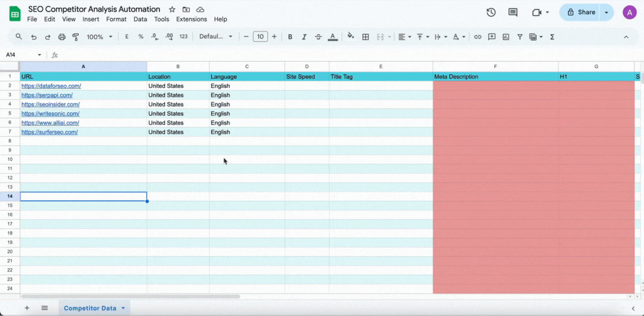Insert a chart

tap(506, 37)
